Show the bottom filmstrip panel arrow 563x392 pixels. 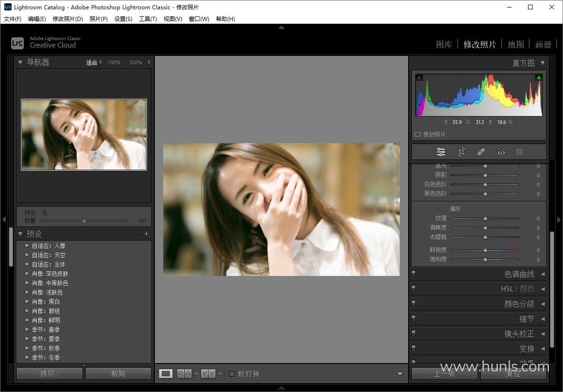[x=281, y=388]
